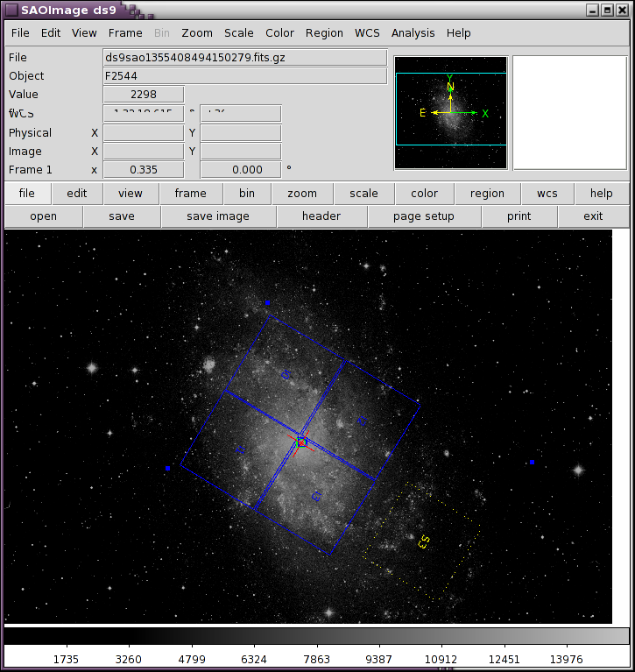635x672 pixels.
Task: Select the 'help' buttonbar tab
Action: pos(601,194)
